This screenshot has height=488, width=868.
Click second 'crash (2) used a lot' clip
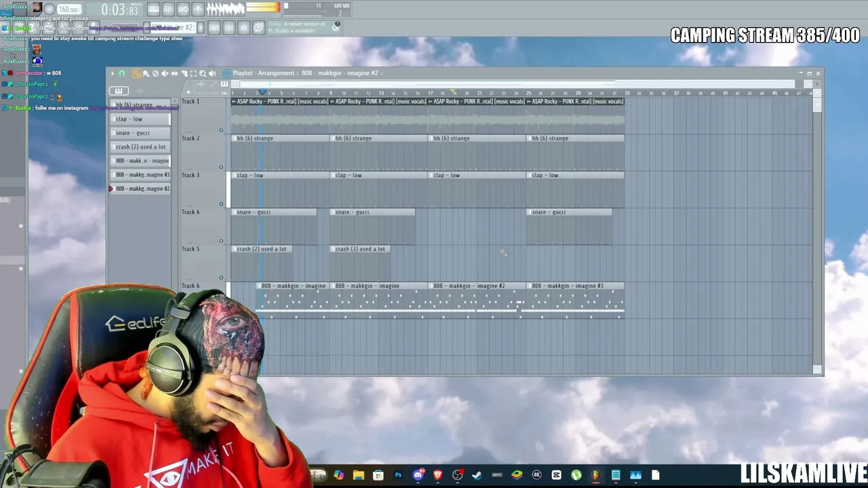[x=360, y=249]
